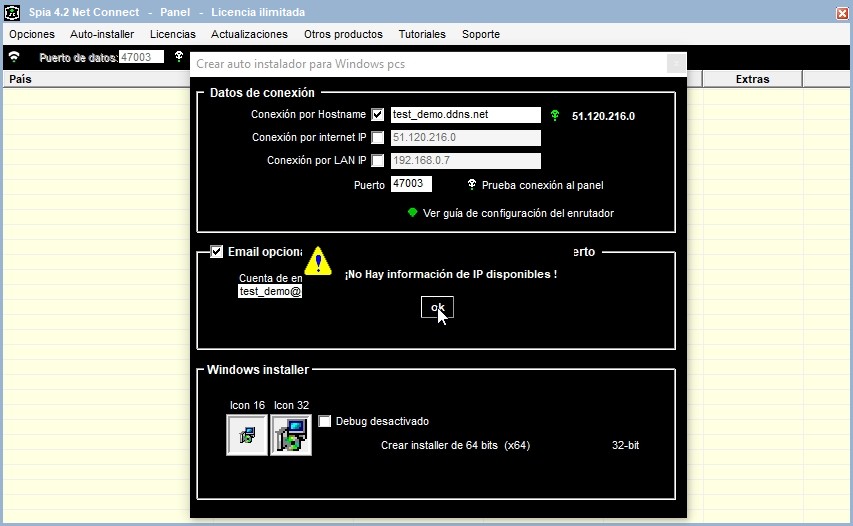Click the Spia app icon in the title bar
The height and width of the screenshot is (526, 853).
[12, 12]
